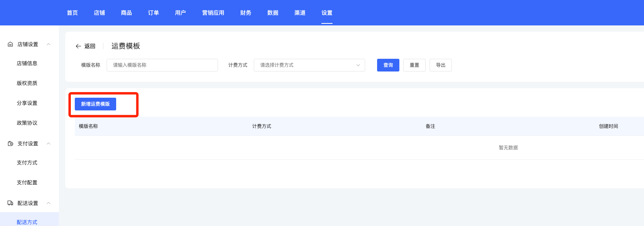Select 财务 in the top navigation

click(246, 13)
